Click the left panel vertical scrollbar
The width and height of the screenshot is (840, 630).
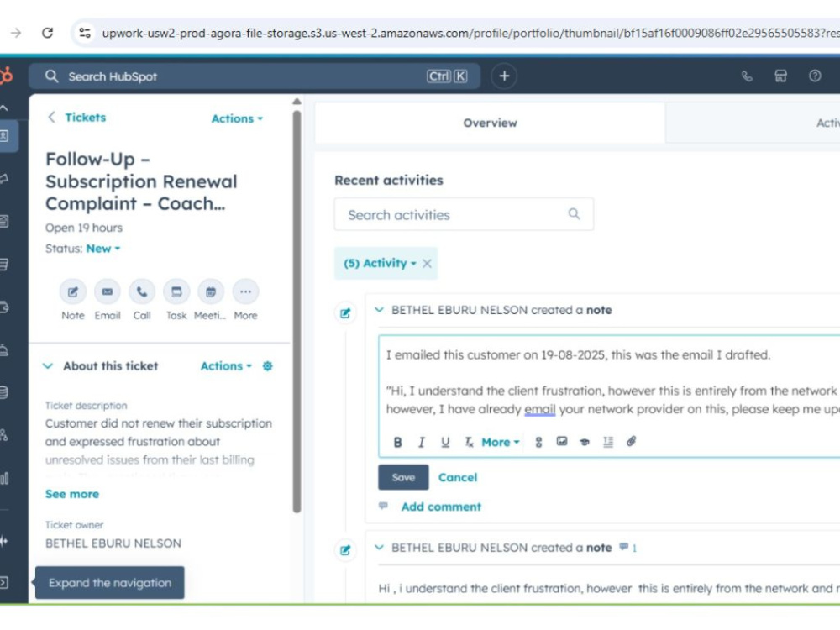[x=297, y=311]
